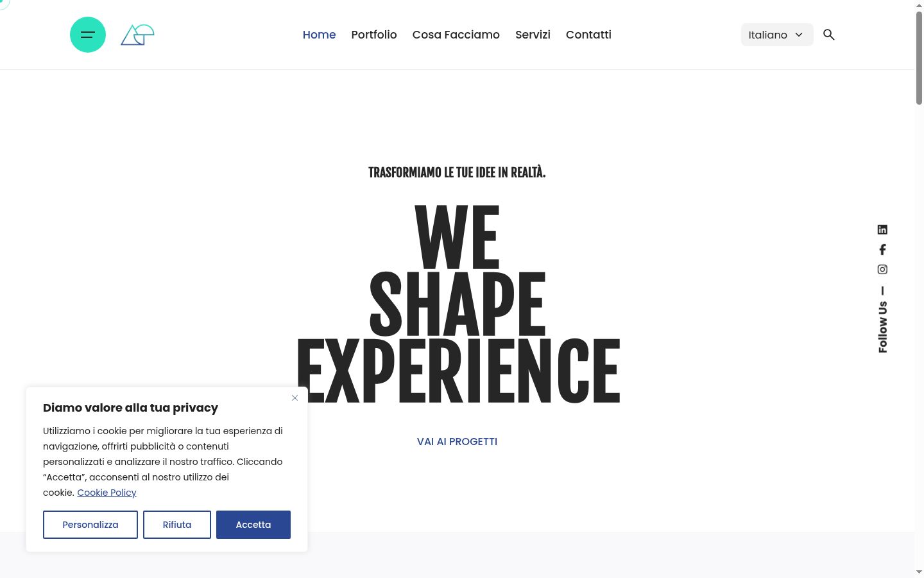Click the vertical page scrollbar thumb

[x=919, y=58]
